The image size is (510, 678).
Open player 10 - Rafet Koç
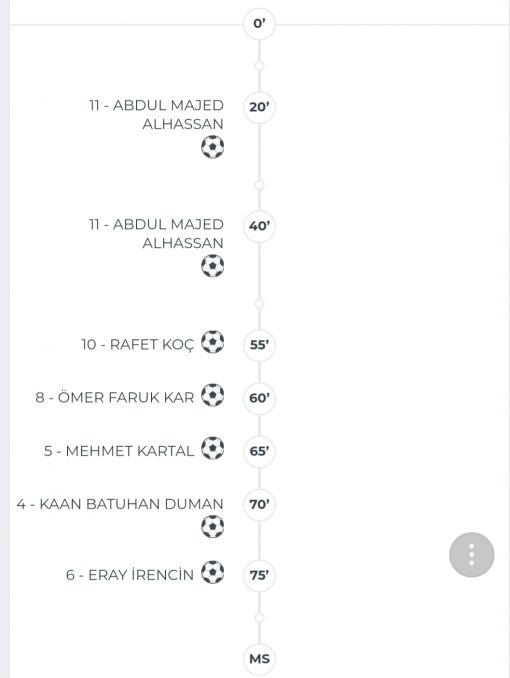[x=138, y=345]
